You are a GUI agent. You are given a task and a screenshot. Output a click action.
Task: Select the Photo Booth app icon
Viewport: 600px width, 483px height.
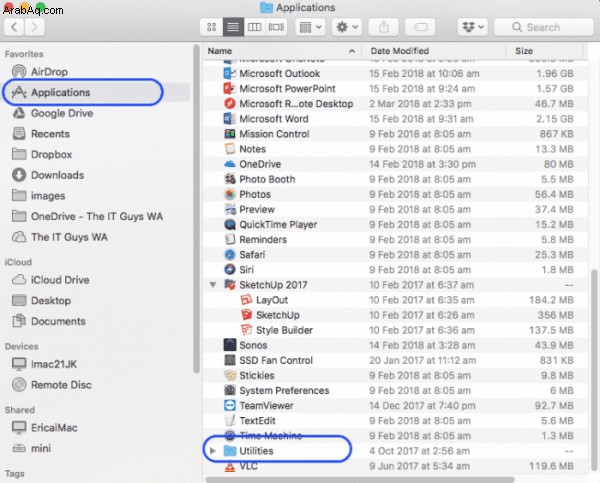tap(230, 179)
